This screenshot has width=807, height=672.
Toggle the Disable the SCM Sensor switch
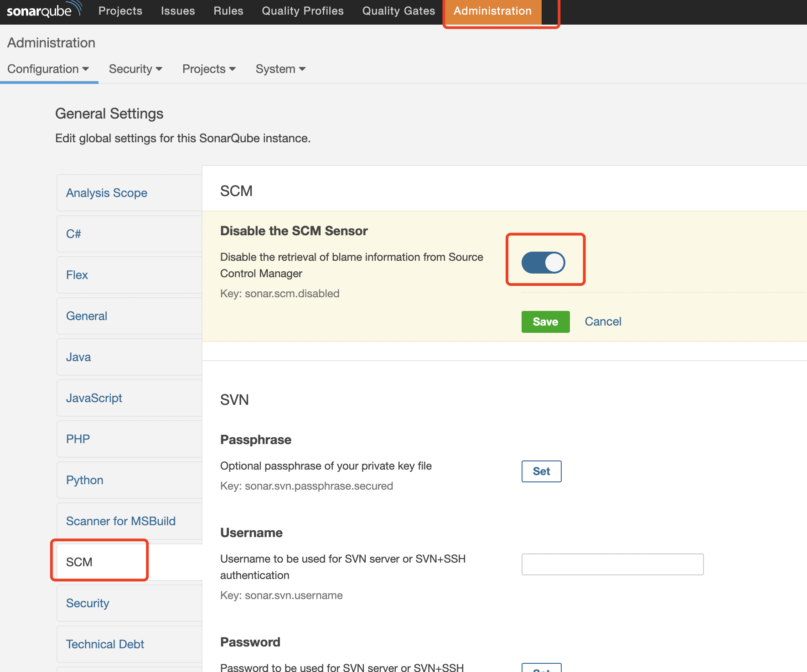point(543,263)
